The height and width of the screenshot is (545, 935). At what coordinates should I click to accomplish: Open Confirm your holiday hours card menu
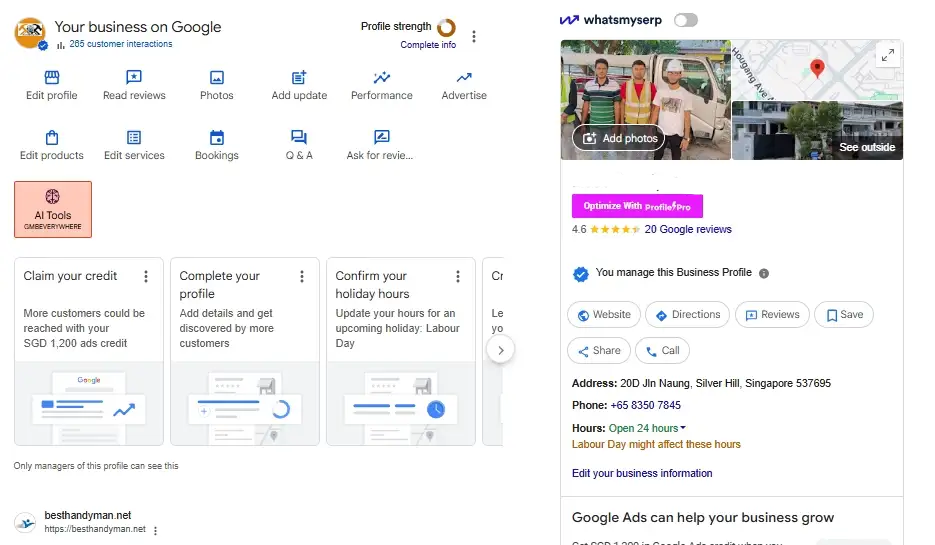point(458,276)
